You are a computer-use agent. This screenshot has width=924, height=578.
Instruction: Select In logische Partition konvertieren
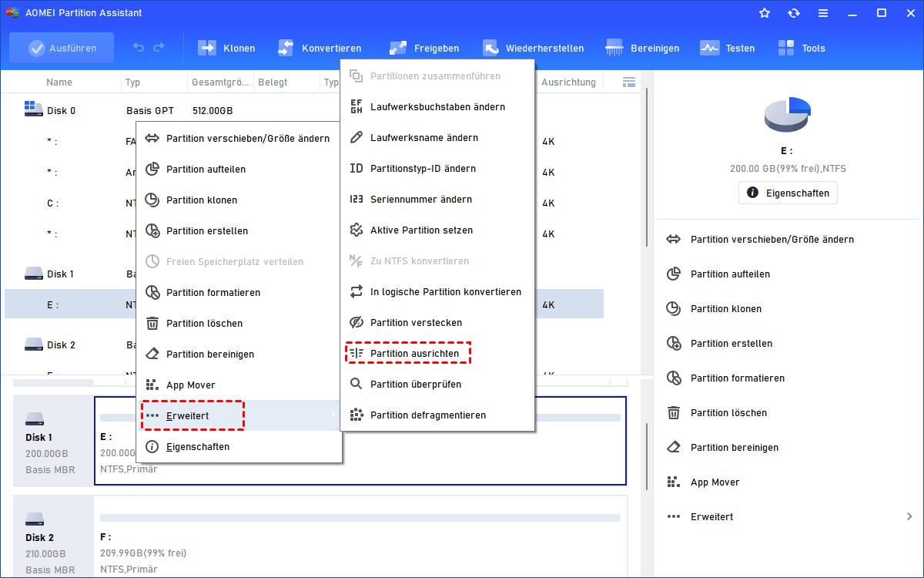(437, 292)
